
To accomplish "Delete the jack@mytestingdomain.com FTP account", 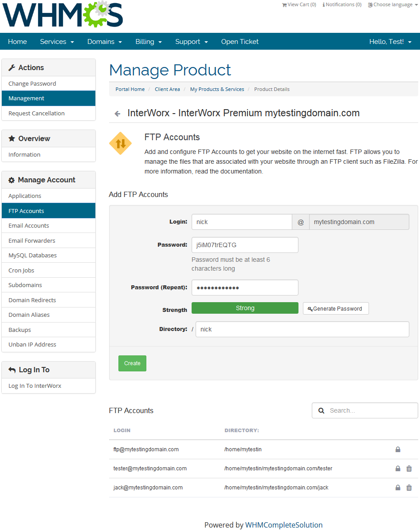I will [409, 488].
